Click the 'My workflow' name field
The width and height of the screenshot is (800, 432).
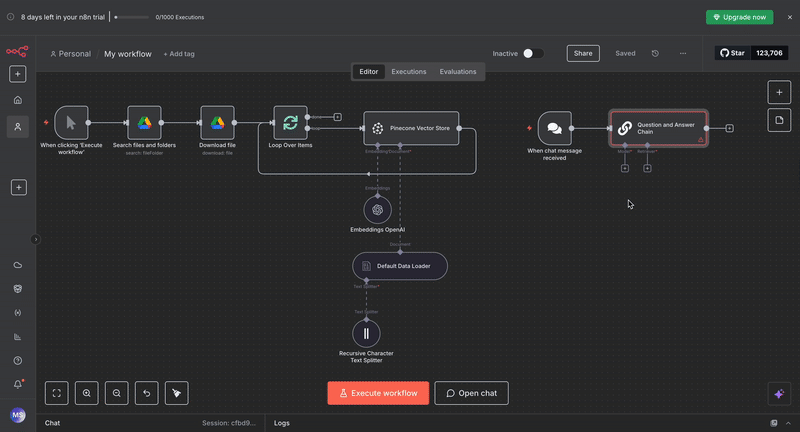pyautogui.click(x=128, y=54)
